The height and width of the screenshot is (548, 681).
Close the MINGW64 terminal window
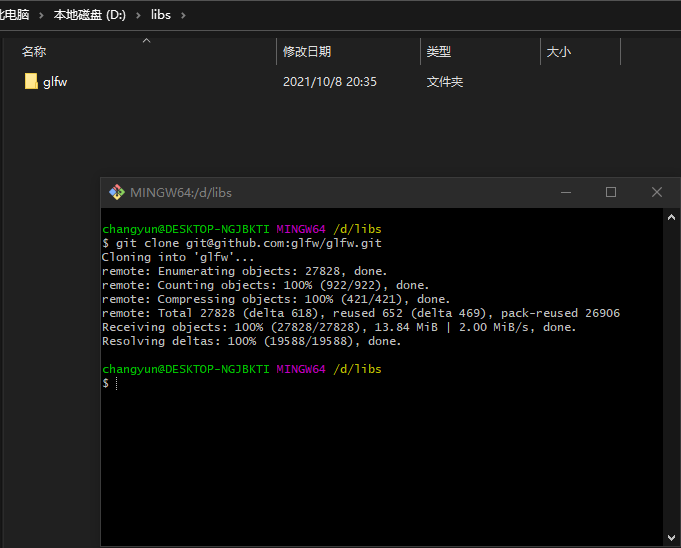(657, 192)
